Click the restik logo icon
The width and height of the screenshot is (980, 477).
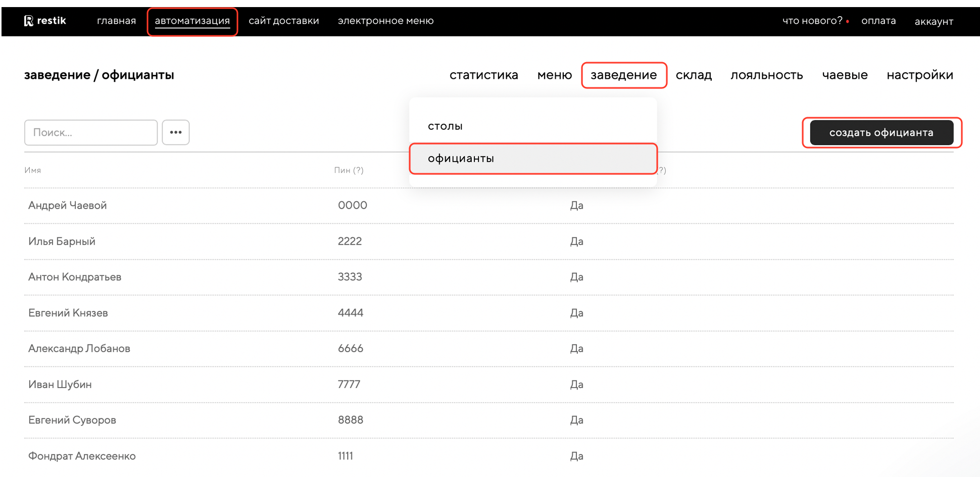coord(29,21)
